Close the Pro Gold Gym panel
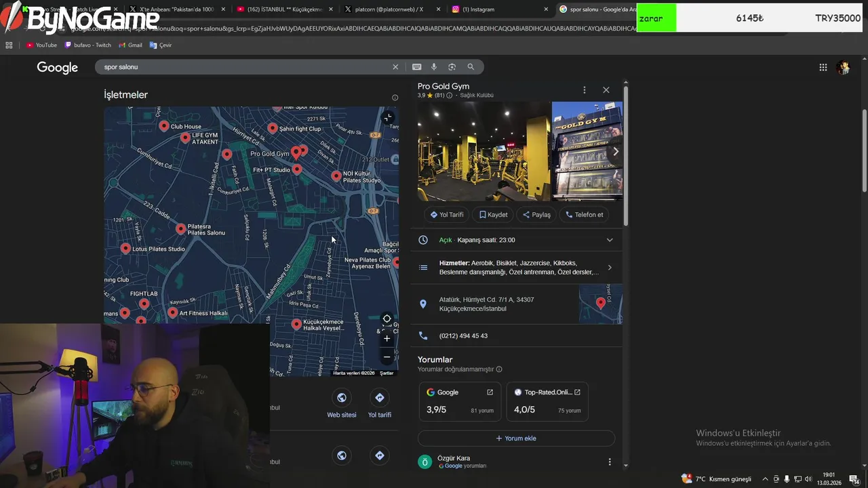 pyautogui.click(x=606, y=89)
